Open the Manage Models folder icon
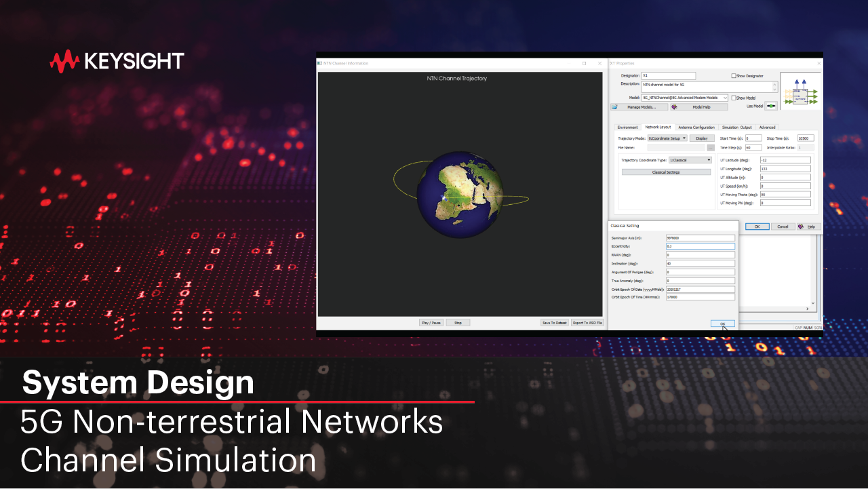This screenshot has width=868, height=489. coord(614,107)
